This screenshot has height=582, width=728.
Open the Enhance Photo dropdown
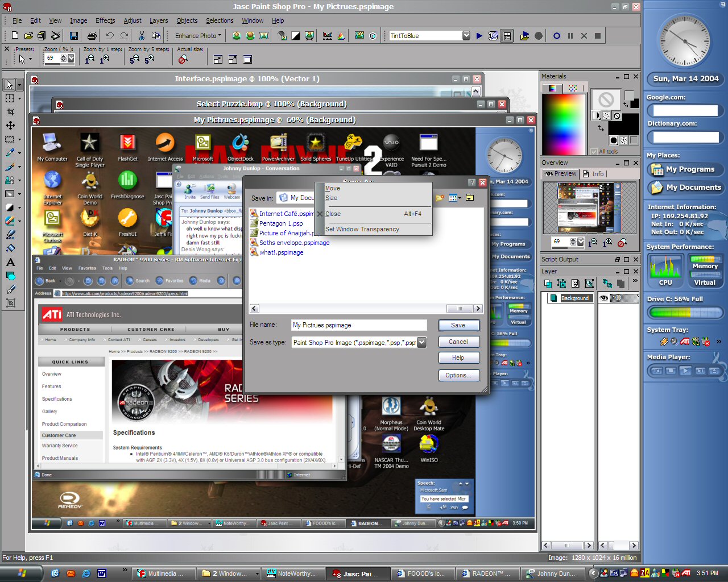tap(198, 36)
